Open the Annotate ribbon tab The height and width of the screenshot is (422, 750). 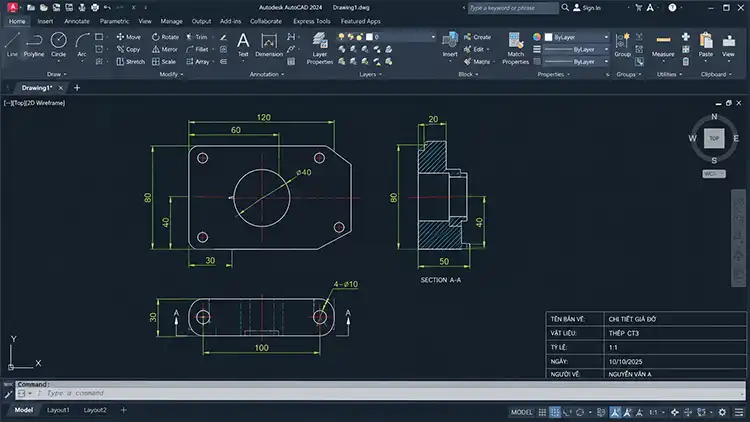(x=77, y=21)
